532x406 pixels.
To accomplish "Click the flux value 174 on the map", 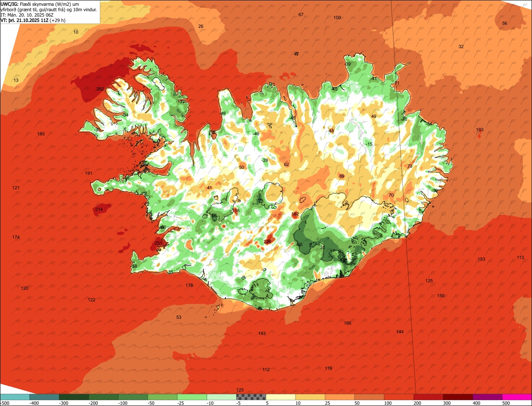I will [x=16, y=237].
